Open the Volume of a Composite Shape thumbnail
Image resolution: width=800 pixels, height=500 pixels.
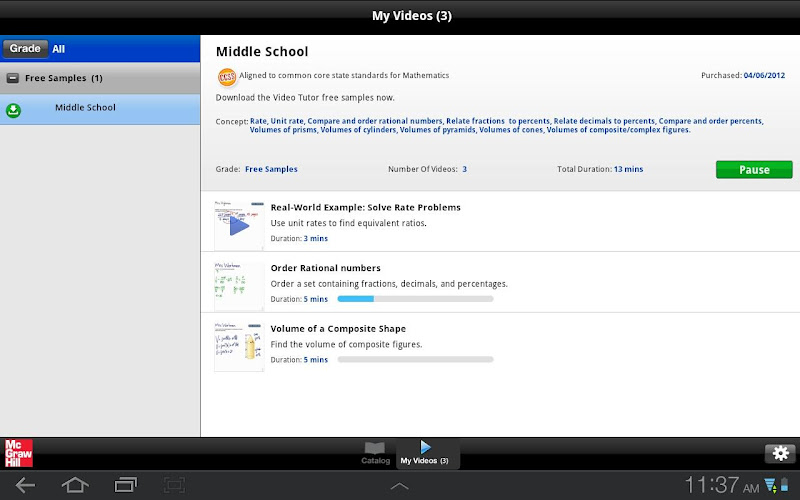tap(239, 345)
